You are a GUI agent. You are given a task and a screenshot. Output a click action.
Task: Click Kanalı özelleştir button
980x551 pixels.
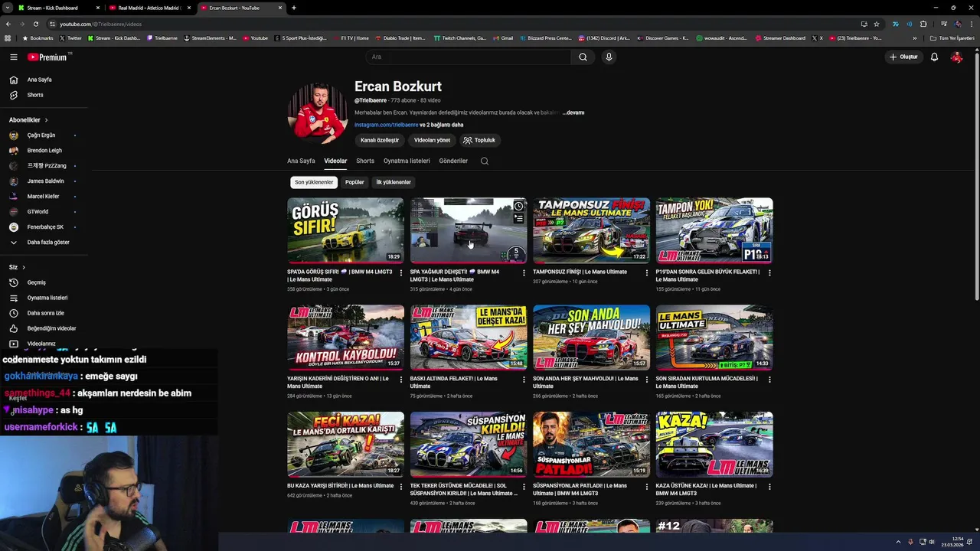coord(380,140)
